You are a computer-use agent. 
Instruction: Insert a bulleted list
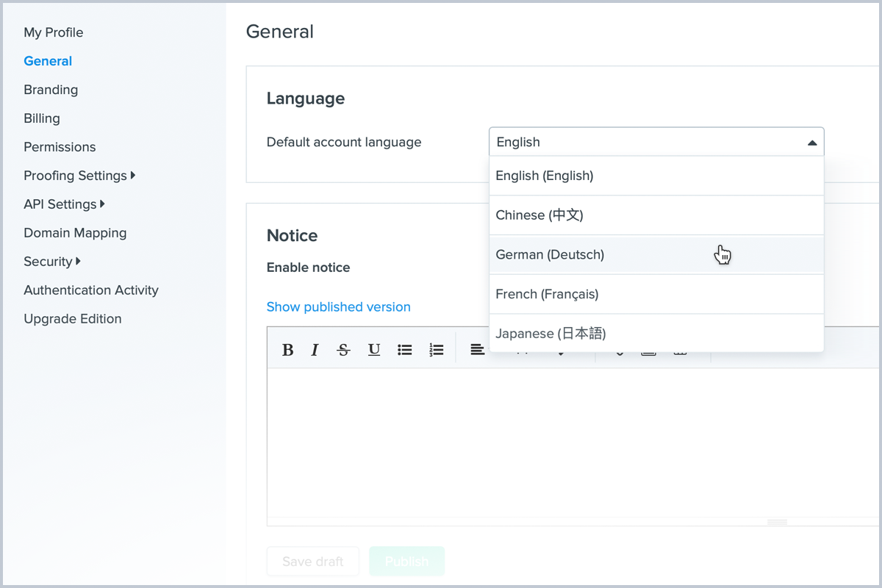click(x=405, y=350)
